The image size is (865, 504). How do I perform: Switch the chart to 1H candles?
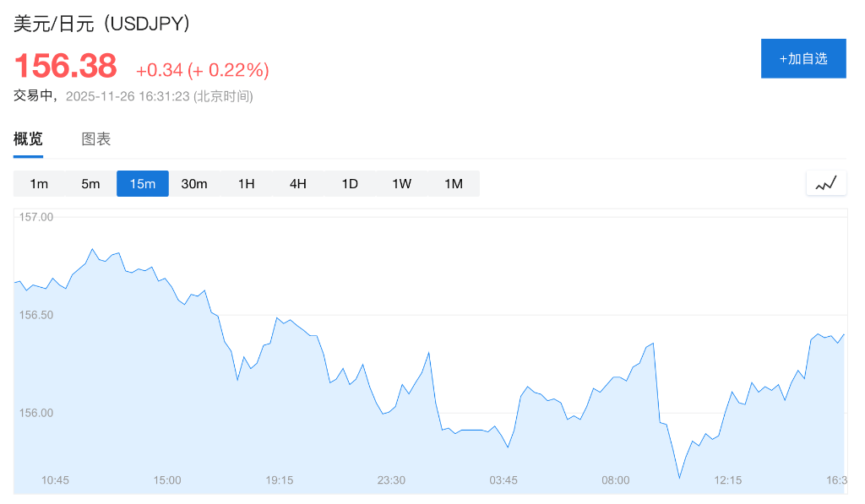246,183
